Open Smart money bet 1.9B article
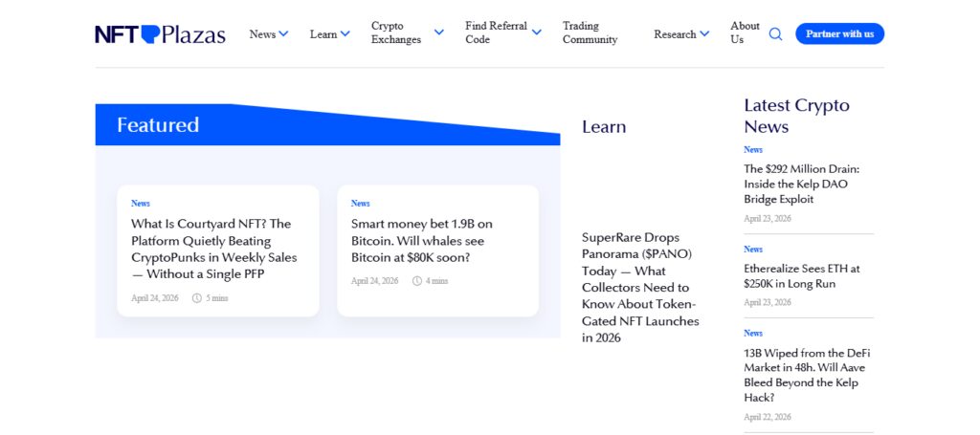The width and height of the screenshot is (980, 435). [x=422, y=240]
